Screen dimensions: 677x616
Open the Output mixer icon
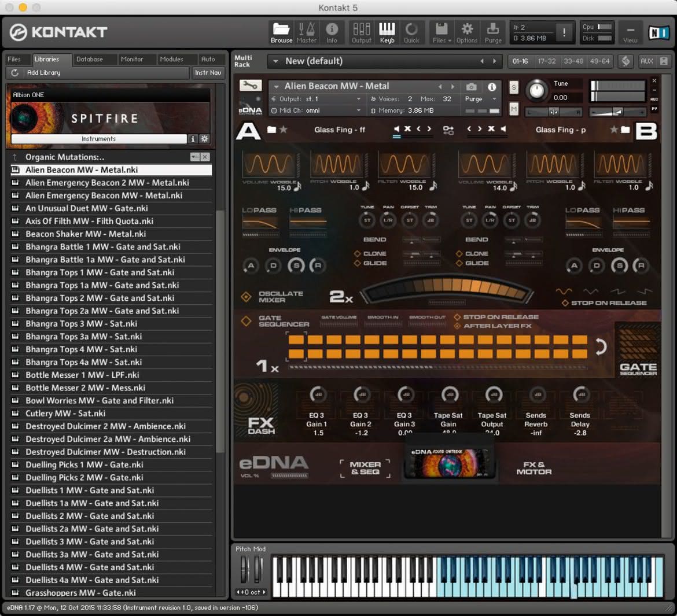pyautogui.click(x=362, y=32)
